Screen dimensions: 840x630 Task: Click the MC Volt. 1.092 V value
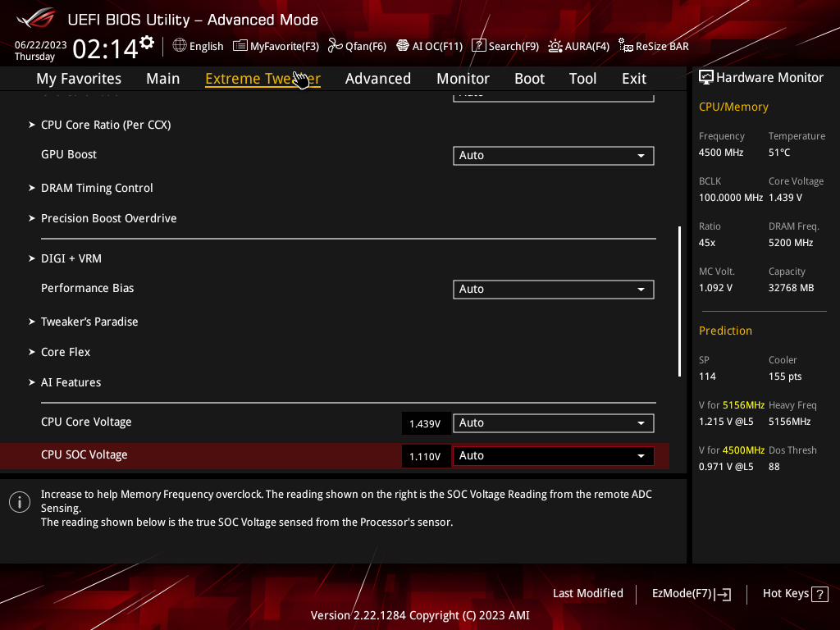pos(715,288)
